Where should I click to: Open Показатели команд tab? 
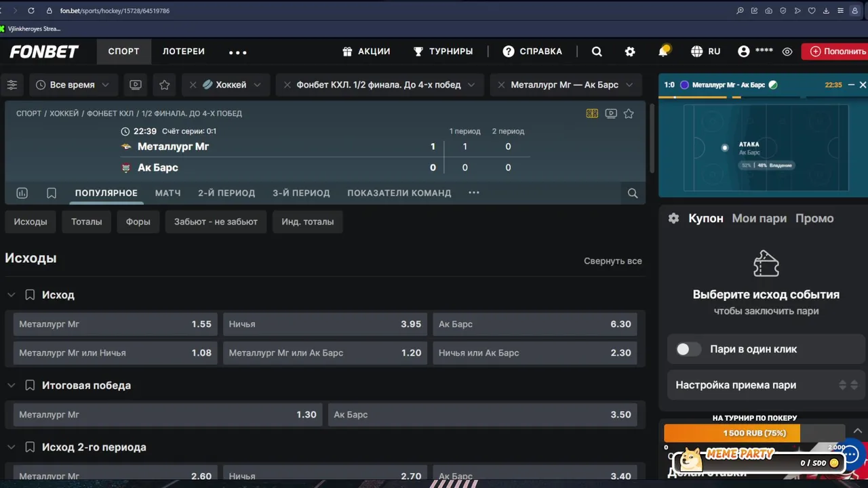pos(399,193)
